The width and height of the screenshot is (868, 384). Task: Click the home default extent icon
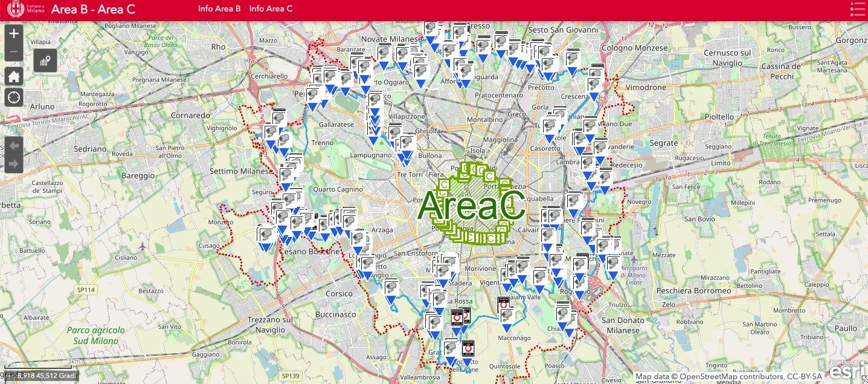(x=13, y=76)
